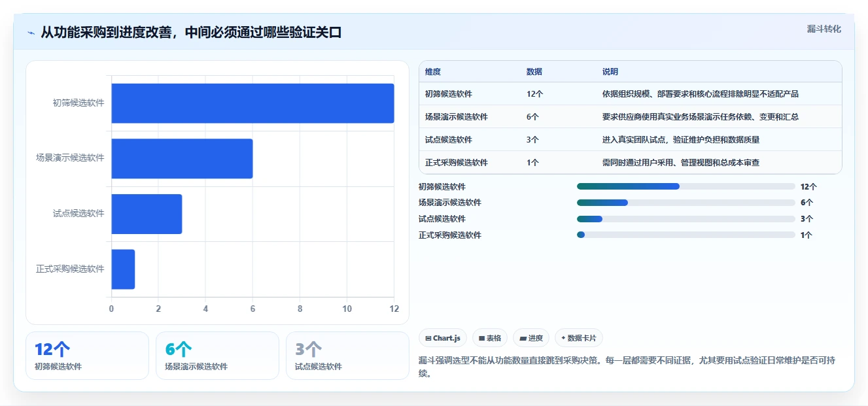Click the 说明 column header
Image resolution: width=868 pixels, height=406 pixels.
coord(610,72)
